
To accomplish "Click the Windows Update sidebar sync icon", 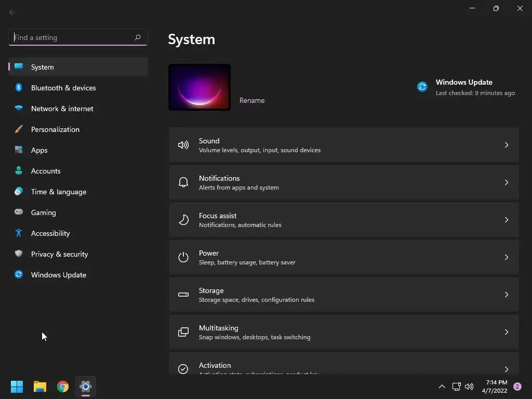I will [19, 274].
